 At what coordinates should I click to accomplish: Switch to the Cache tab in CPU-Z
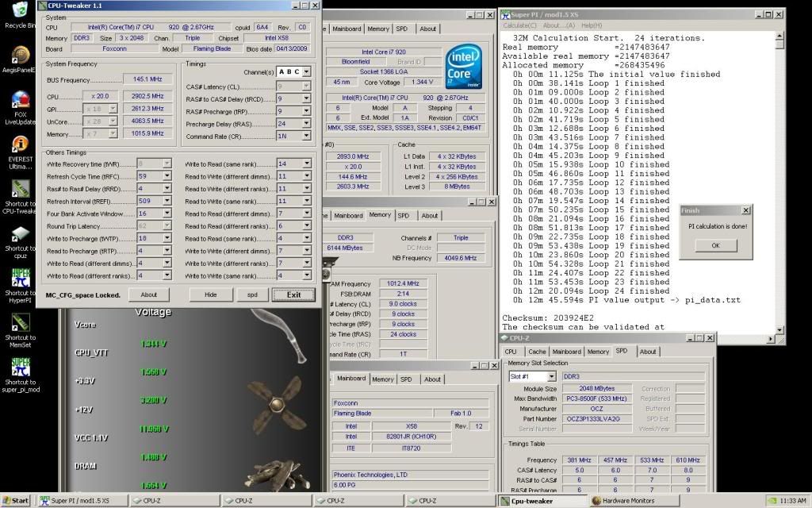pos(537,352)
